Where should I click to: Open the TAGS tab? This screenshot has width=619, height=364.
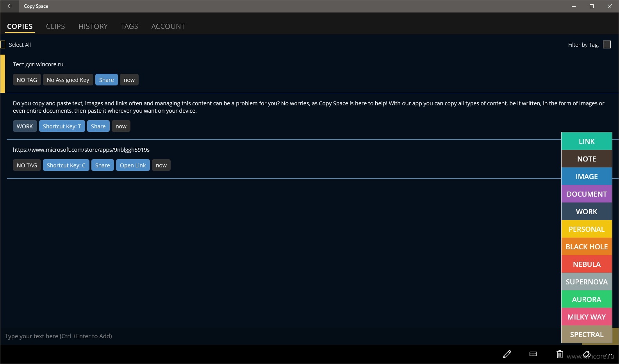(x=129, y=27)
